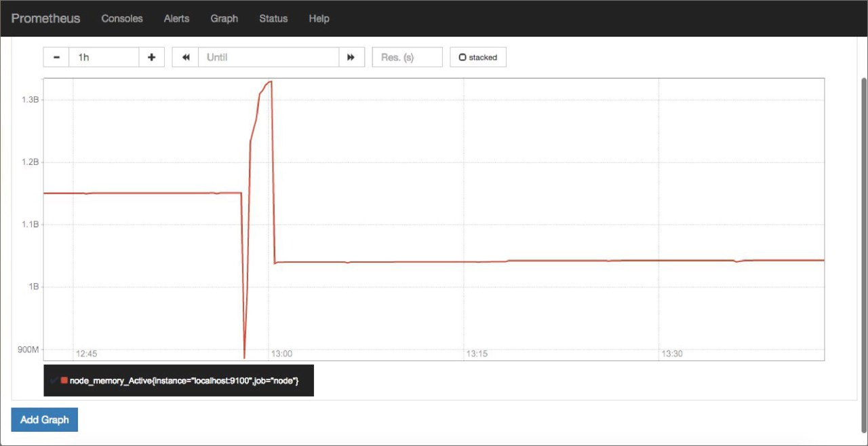Increase the time range with the plus button
Screen dimensions: 868x446
152,57
